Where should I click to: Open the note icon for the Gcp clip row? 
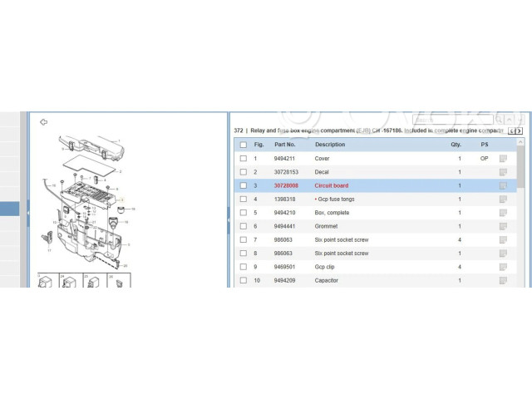tap(503, 267)
